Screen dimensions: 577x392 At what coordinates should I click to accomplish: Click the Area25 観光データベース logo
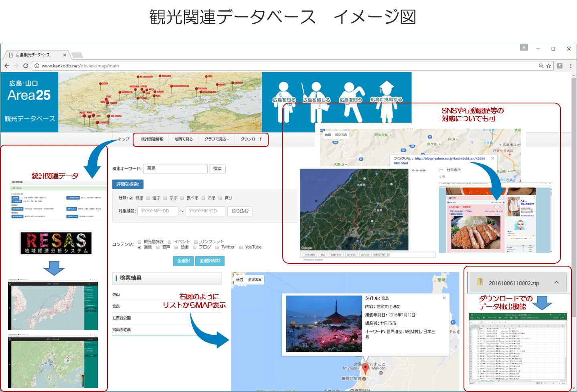(x=29, y=102)
